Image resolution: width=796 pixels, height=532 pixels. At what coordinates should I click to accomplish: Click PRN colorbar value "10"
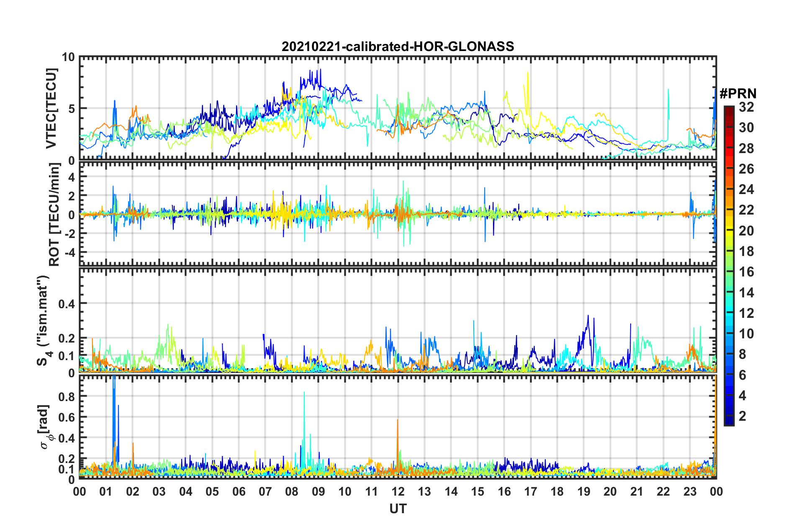[x=746, y=334]
